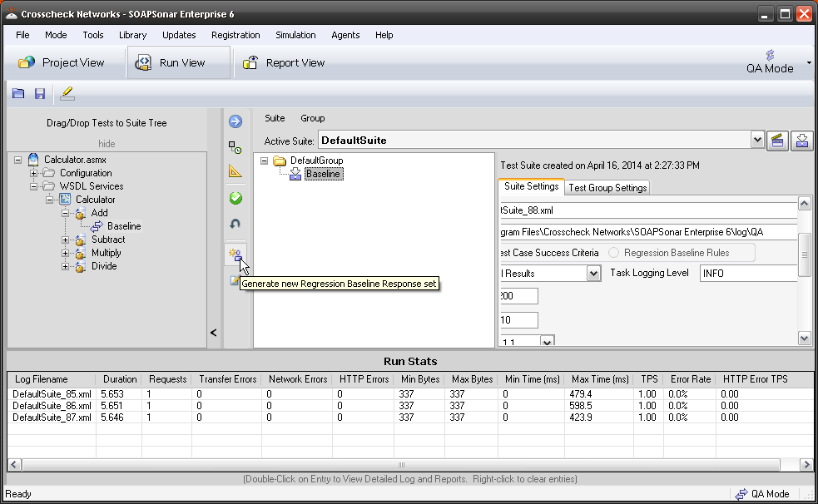Click the log path field with Crosscheck Networks
This screenshot has width=818, height=504.
click(648, 232)
